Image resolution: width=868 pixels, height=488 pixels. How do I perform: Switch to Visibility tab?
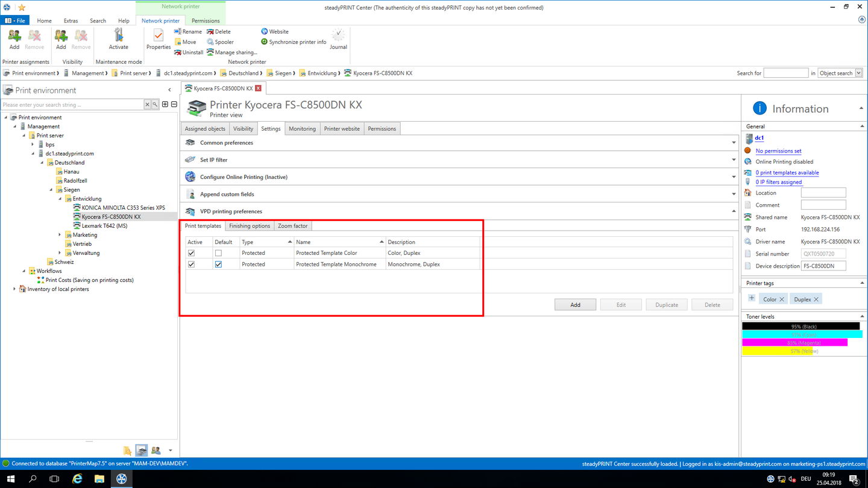[x=243, y=128]
